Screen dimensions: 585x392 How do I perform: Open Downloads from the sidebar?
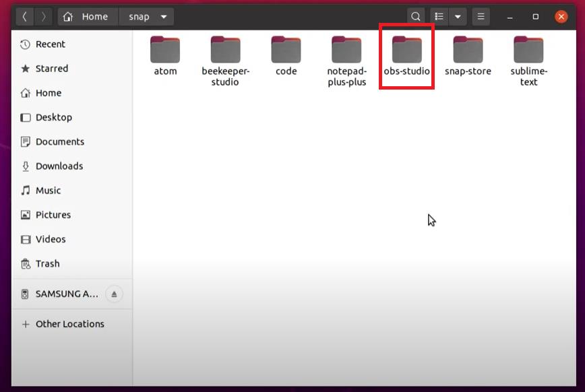click(x=71, y=166)
